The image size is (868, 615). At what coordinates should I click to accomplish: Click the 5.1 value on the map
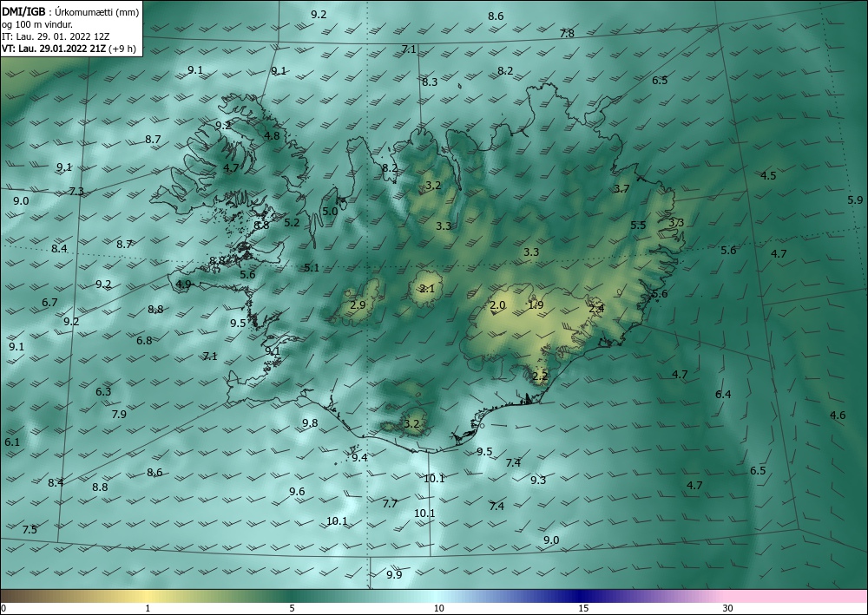(312, 268)
